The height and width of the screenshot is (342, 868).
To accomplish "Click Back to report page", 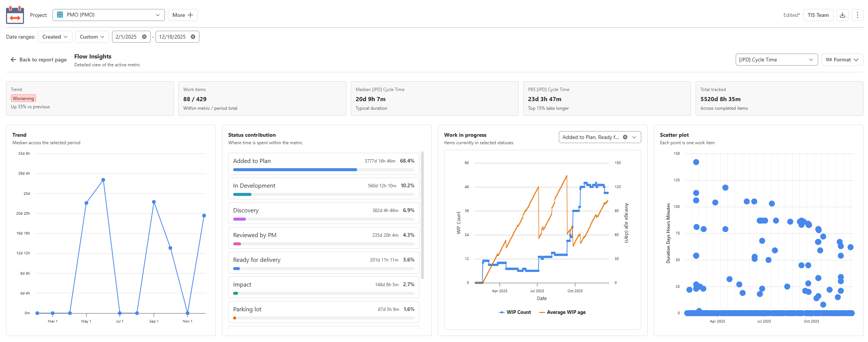I will pyautogui.click(x=39, y=60).
